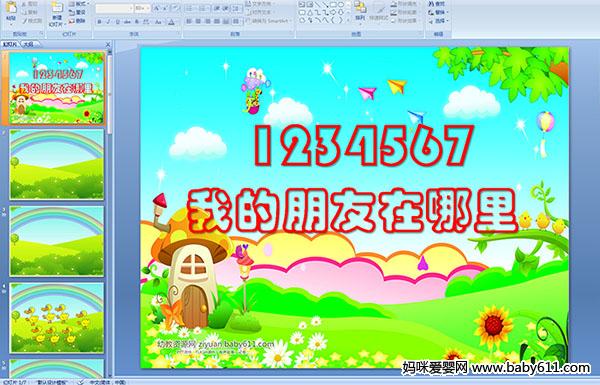Click the Paste clipboard icon

[11, 8]
